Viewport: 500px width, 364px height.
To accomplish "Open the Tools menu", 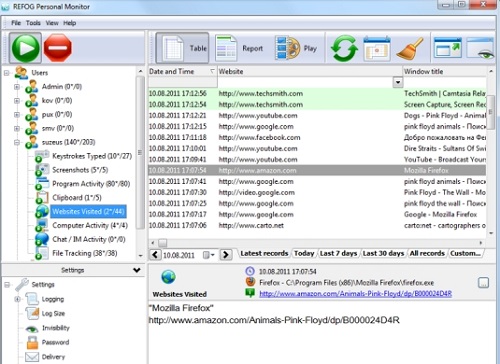I will (33, 23).
